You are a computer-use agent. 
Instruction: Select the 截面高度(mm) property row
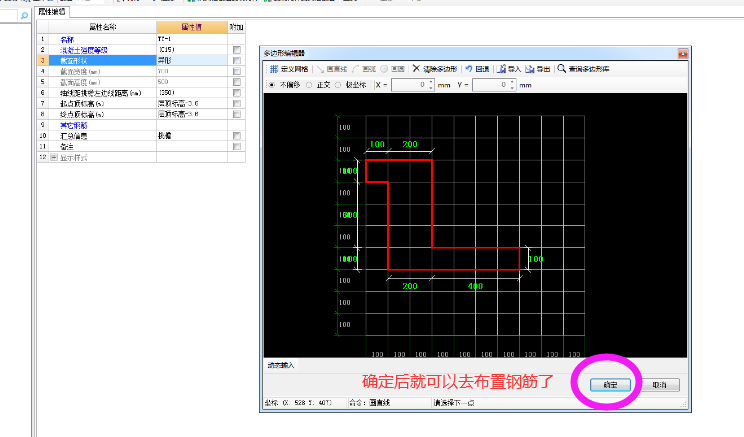pos(102,82)
